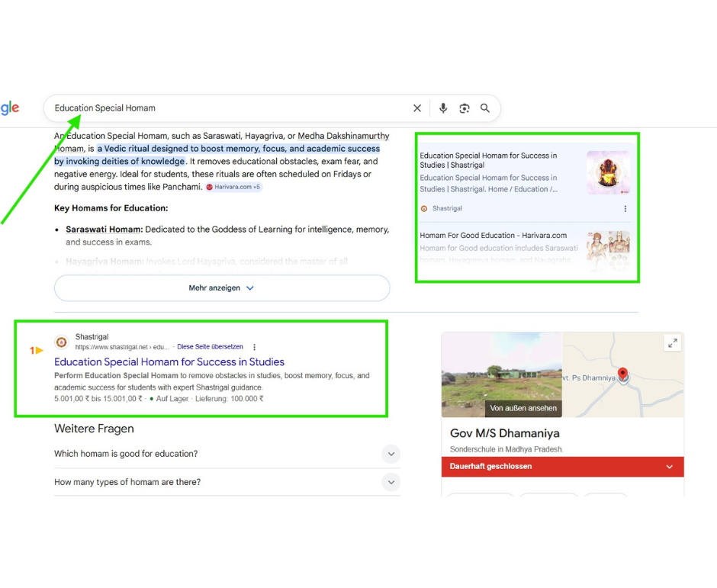Click Saraswati Homam underlined term
This screenshot has width=717, height=588.
103,230
